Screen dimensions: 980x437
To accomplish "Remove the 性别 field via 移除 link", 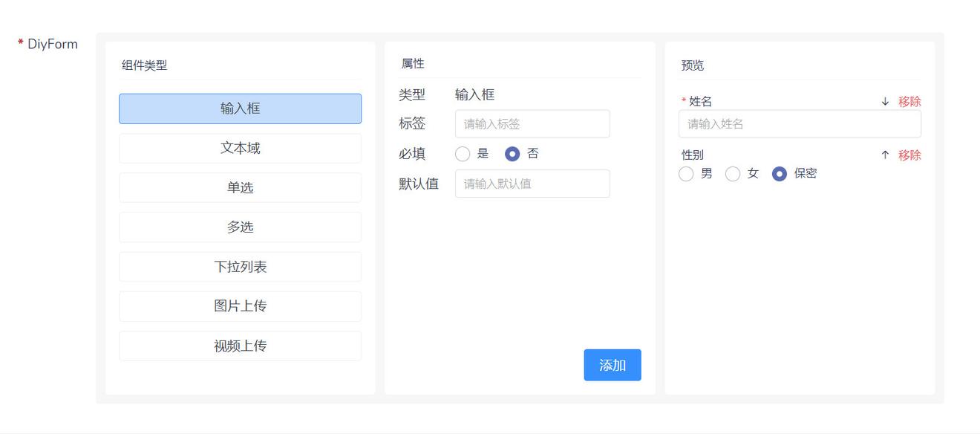I will (x=909, y=155).
